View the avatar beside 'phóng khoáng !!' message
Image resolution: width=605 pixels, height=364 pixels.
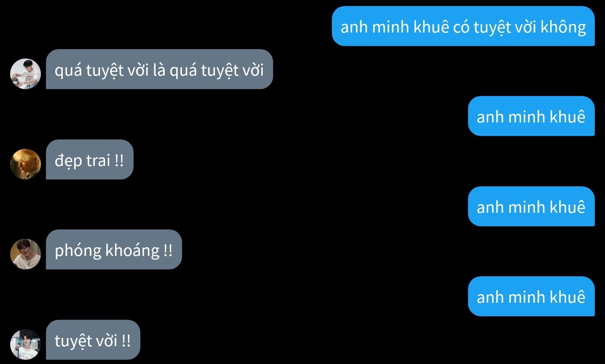25,254
